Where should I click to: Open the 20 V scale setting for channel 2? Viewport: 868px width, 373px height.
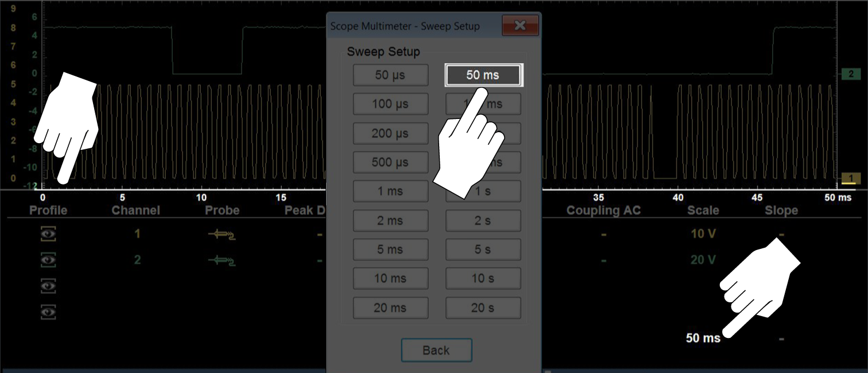[703, 260]
